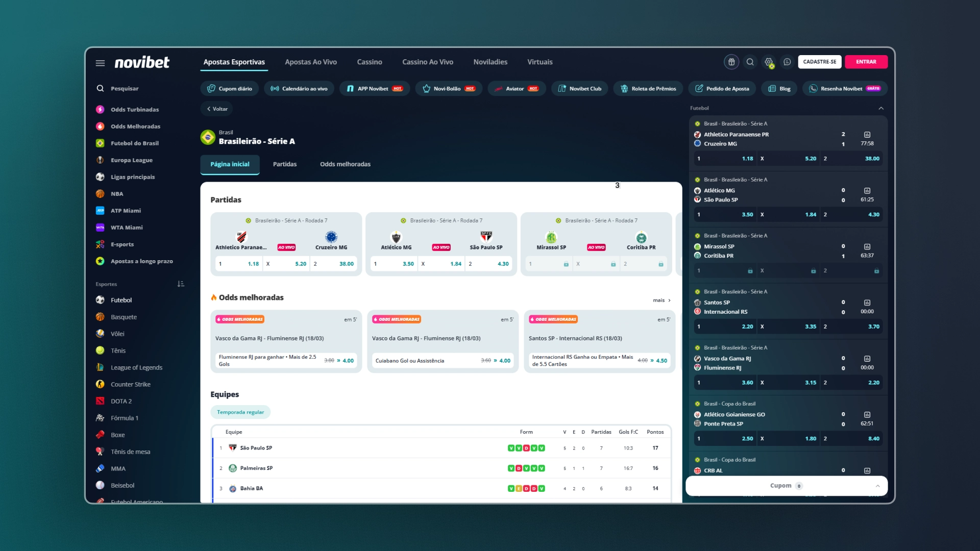Viewport: 980px width, 551px height.
Task: Click the gift box icon in header
Action: tap(731, 62)
